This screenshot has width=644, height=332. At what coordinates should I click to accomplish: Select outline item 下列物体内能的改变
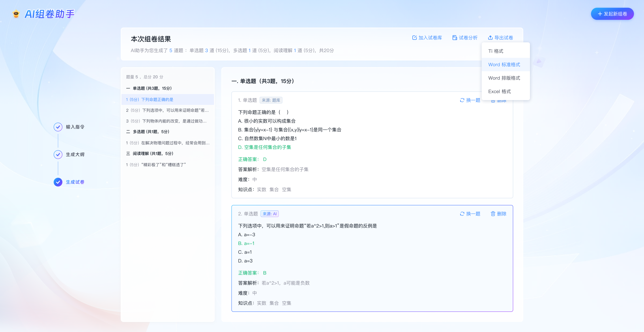click(x=166, y=121)
